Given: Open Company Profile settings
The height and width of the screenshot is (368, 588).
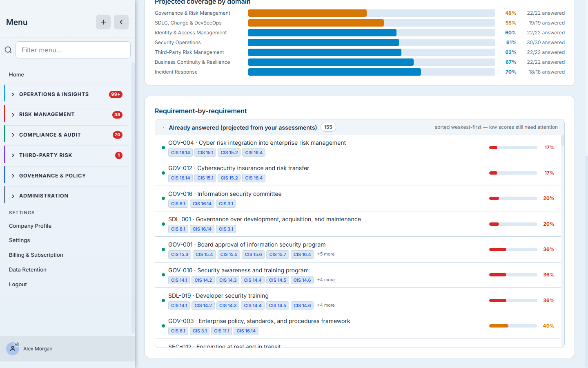Looking at the screenshot, I should coord(30,226).
